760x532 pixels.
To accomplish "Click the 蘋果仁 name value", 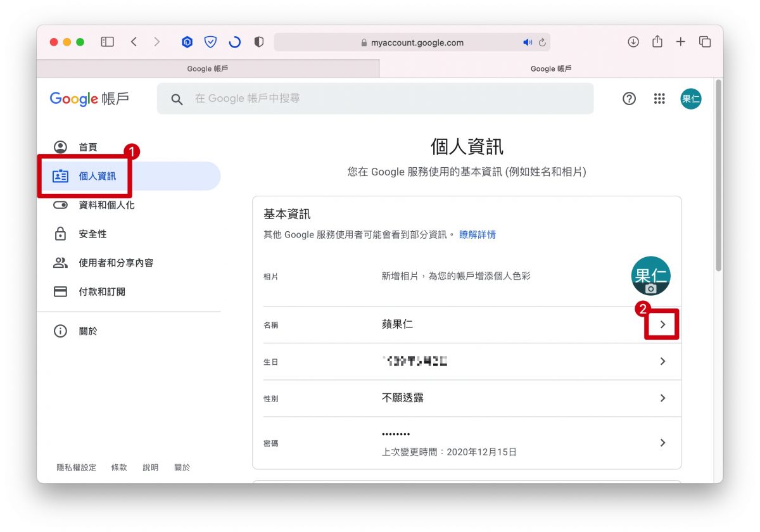I will [x=398, y=324].
